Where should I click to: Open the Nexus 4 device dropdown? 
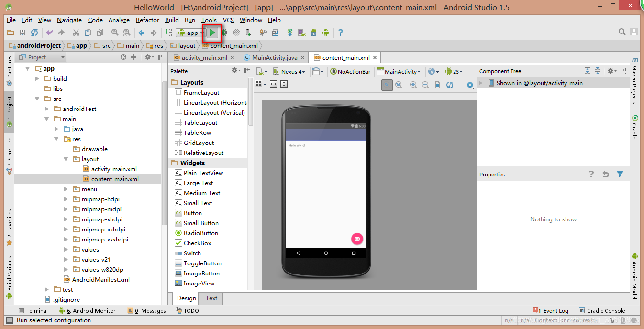(289, 71)
